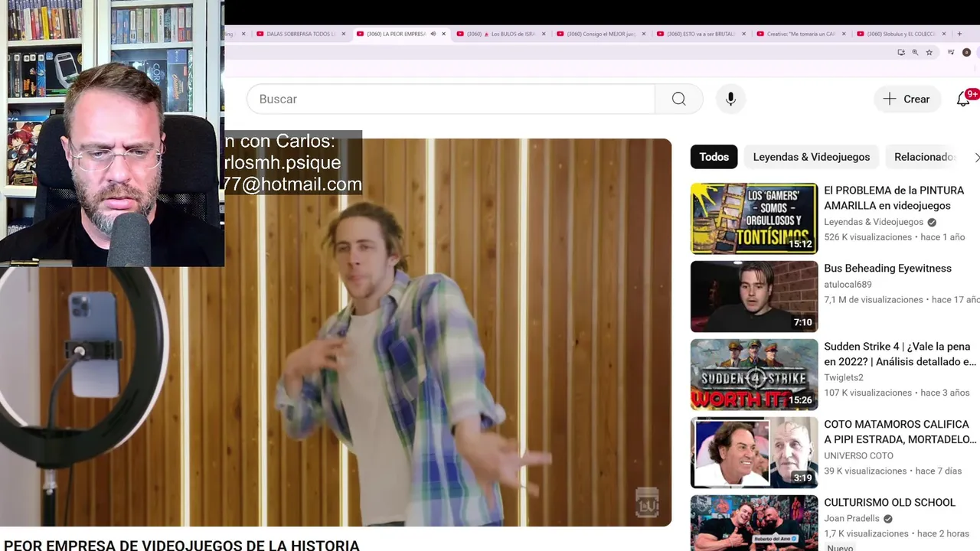Click the main video player
Viewport: 980px width, 551px height.
[x=335, y=332]
